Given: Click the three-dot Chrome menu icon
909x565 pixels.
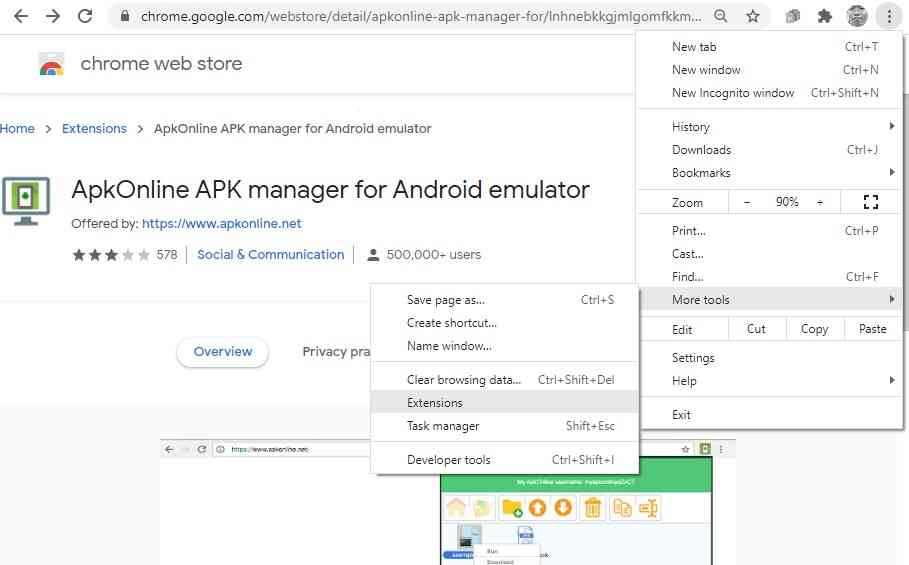Looking at the screenshot, I should pyautogui.click(x=888, y=16).
